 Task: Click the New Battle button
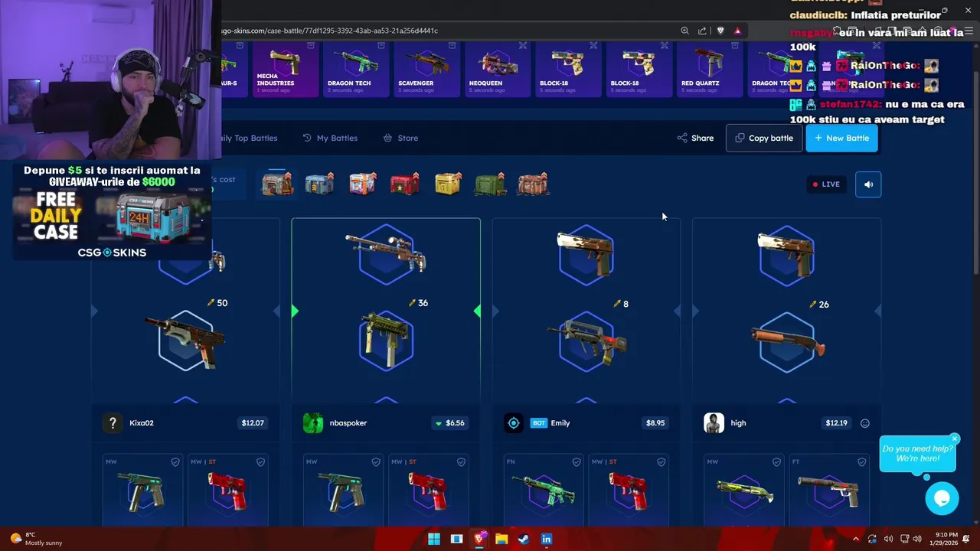pyautogui.click(x=841, y=138)
